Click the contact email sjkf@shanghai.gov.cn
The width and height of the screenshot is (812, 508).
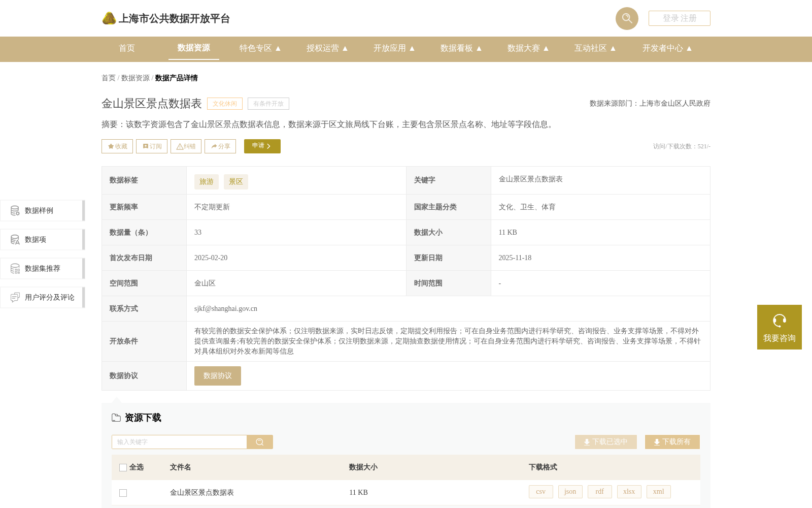point(226,309)
